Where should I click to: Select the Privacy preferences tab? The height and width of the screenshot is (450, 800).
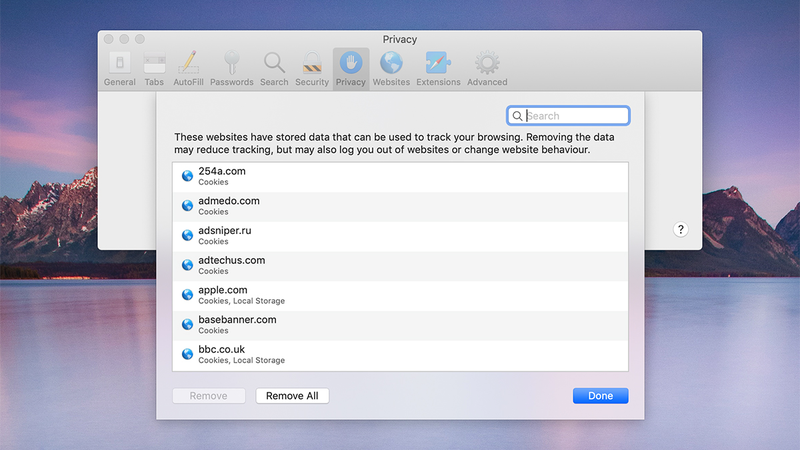click(x=351, y=69)
